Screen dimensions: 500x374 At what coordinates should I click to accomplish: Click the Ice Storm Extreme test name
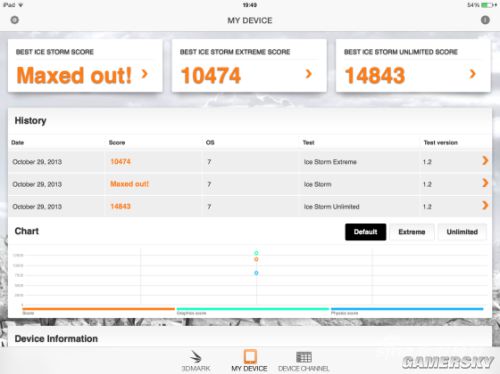[330, 162]
